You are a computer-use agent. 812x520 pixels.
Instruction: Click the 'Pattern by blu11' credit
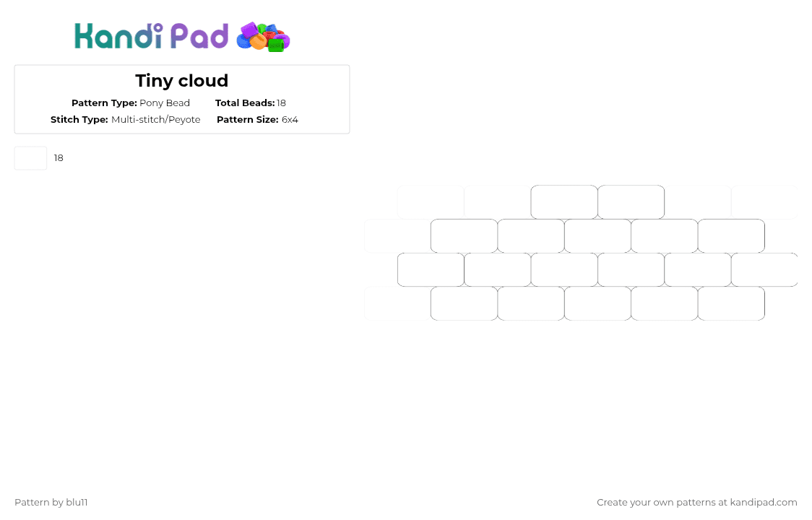51,503
